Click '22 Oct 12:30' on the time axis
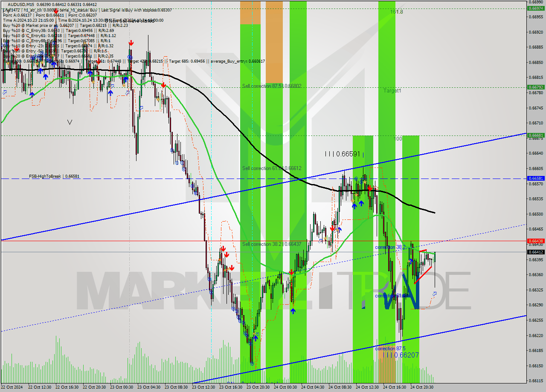The width and height of the screenshot is (546, 392). pyautogui.click(x=40, y=387)
